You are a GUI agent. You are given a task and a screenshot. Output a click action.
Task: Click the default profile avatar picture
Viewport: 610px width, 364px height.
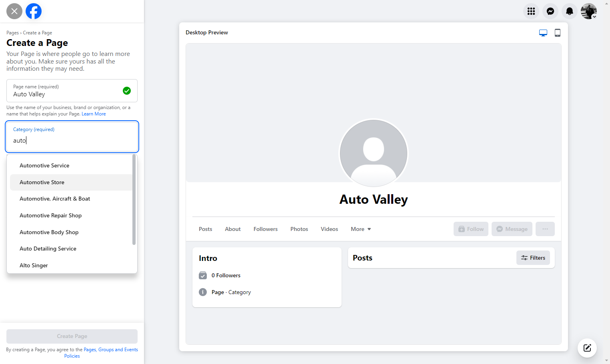click(374, 153)
